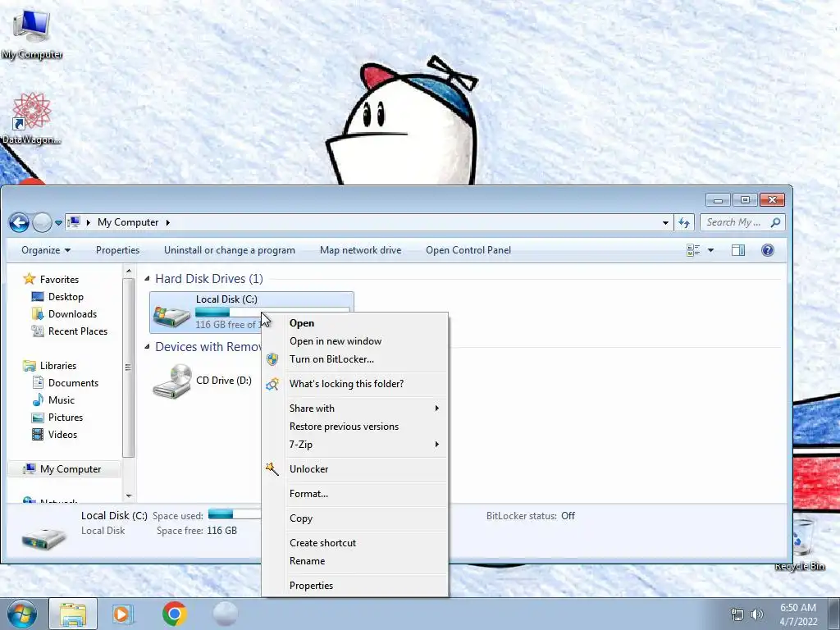This screenshot has width=840, height=630.
Task: Open the Organize dropdown menu
Action: point(46,250)
